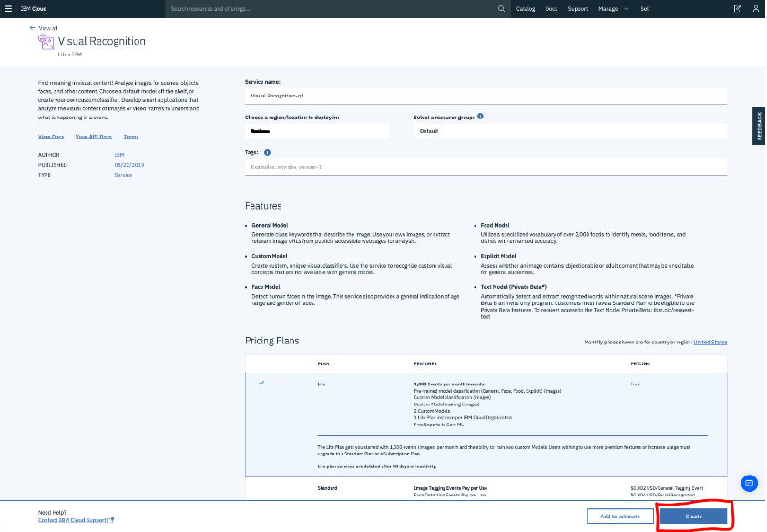Click Contact IBM Cloud Support link
The image size is (767, 532).
point(76,520)
